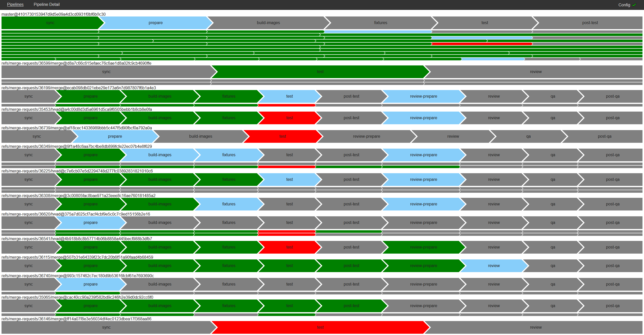Open the Pipelines tab
Viewport: 644px width, 335px height.
click(15, 5)
